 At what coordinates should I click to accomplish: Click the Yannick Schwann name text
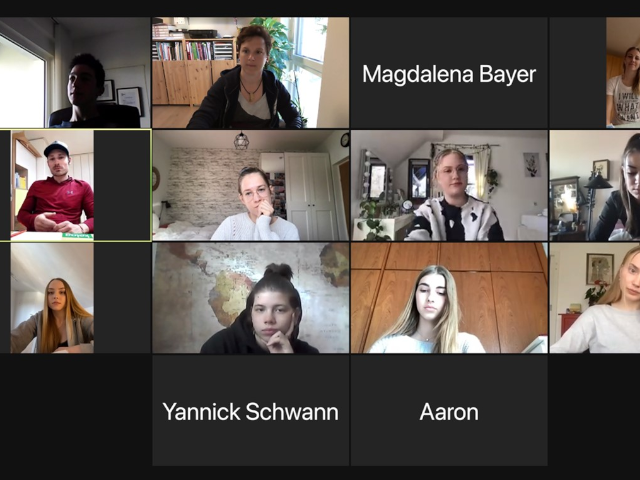251,412
